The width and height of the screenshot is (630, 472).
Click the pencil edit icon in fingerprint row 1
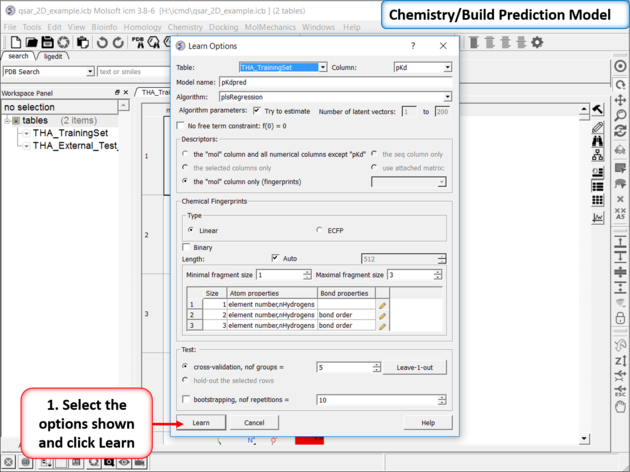pyautogui.click(x=382, y=305)
